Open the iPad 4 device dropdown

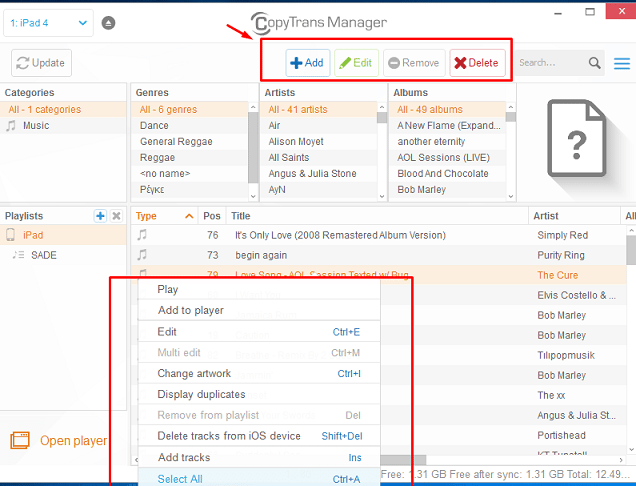click(x=48, y=23)
